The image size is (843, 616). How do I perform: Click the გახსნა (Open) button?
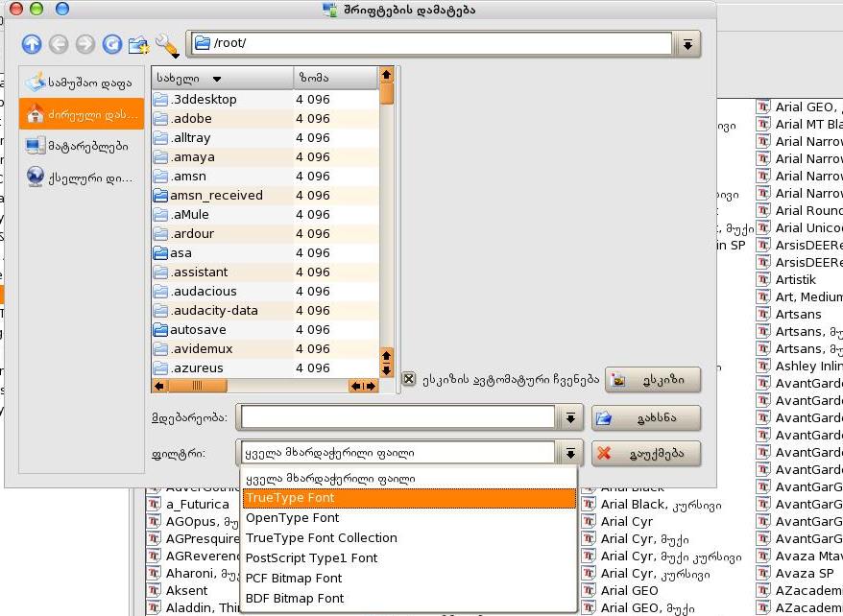646,417
